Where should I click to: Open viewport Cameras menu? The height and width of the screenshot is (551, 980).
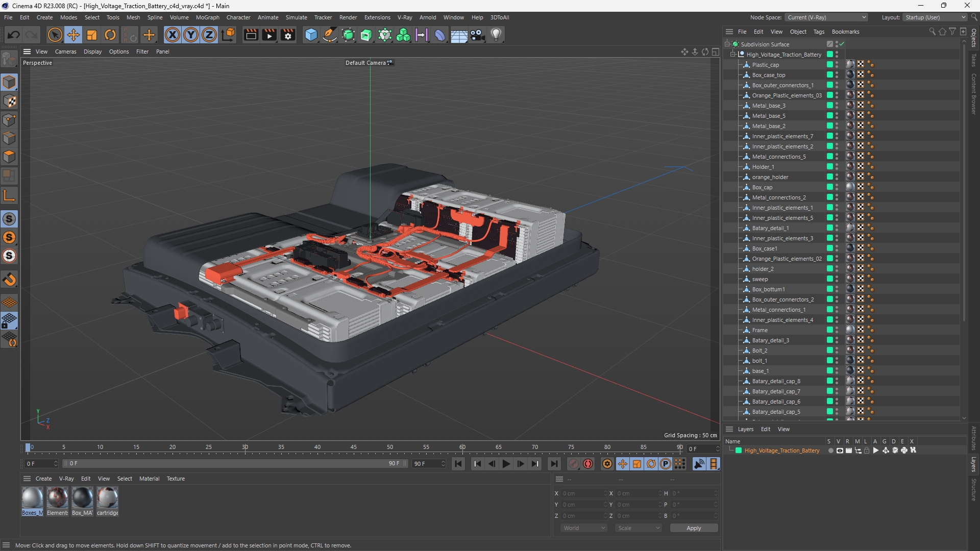click(x=65, y=52)
